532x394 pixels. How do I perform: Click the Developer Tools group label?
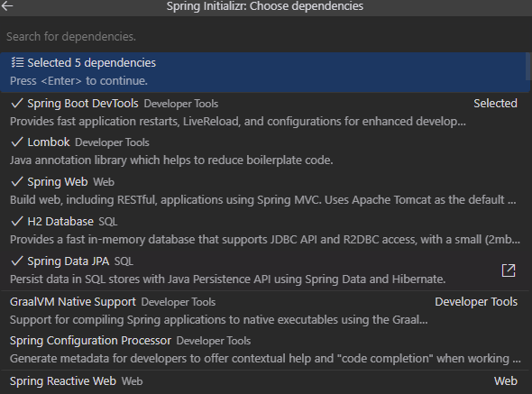pos(476,302)
